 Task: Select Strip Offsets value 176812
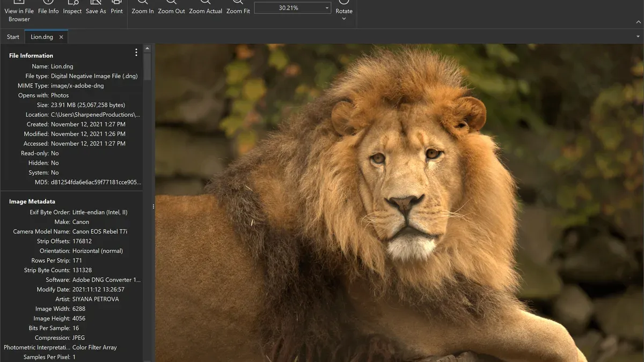[x=82, y=241]
